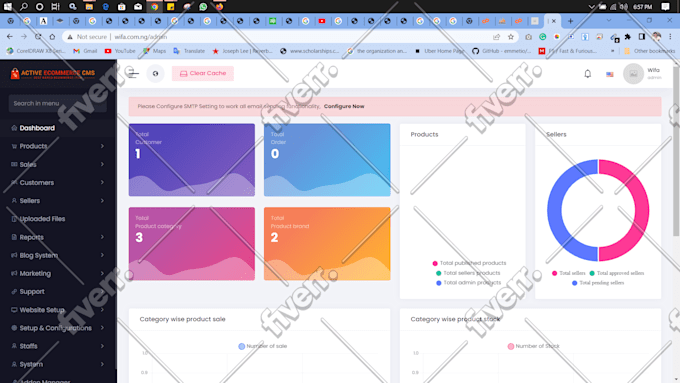Open the browser extensions puzzle icon
Screen dimensions: 680x383
point(628,37)
